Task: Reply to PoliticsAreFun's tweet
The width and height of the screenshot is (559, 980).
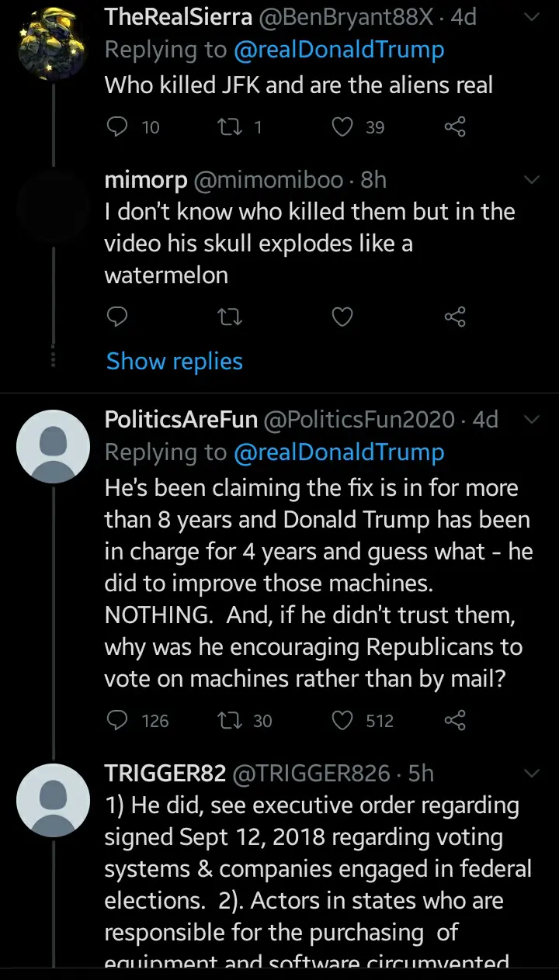Action: tap(116, 721)
